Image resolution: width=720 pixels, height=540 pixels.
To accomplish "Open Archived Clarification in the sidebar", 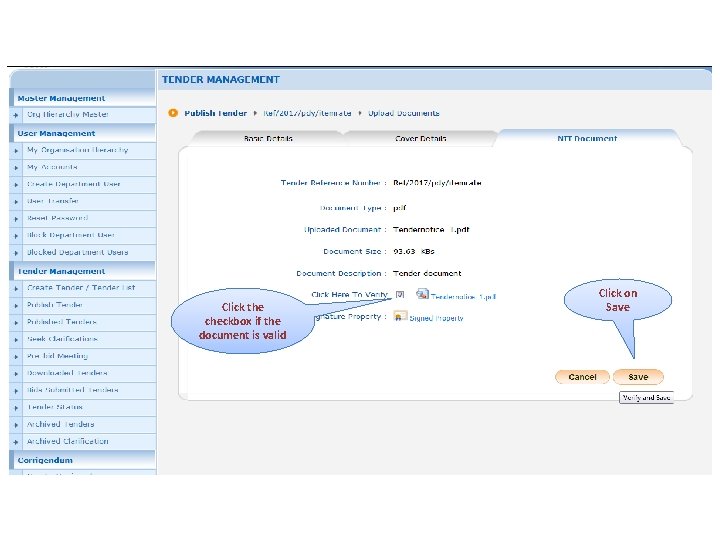I will [x=68, y=441].
